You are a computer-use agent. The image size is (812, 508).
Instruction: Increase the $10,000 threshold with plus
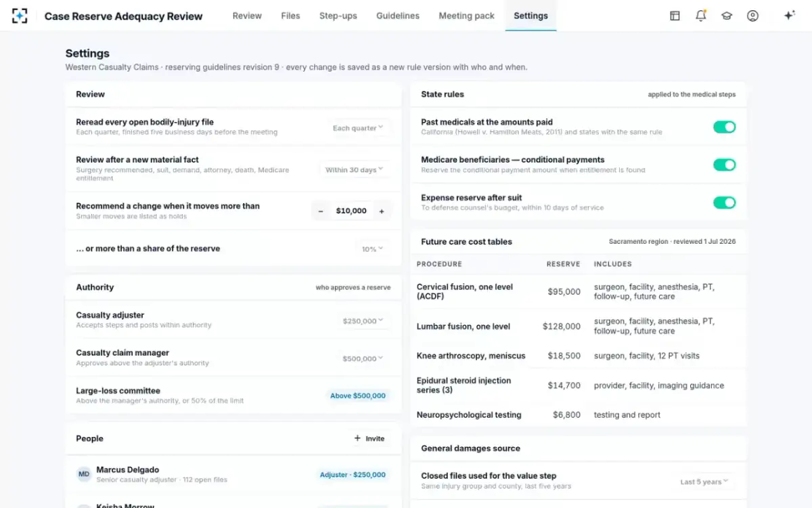coord(382,211)
